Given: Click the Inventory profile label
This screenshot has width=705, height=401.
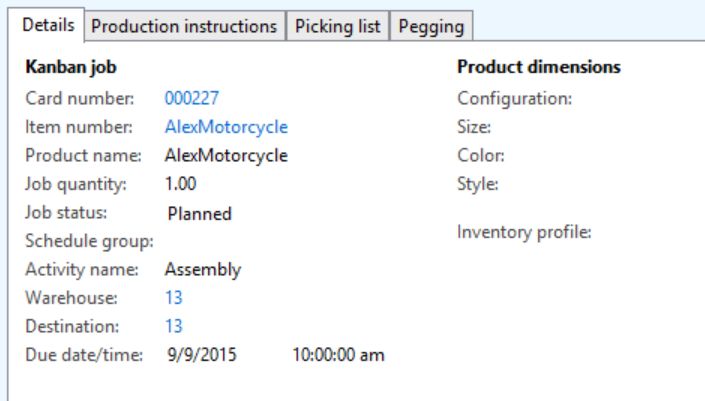Looking at the screenshot, I should (525, 232).
